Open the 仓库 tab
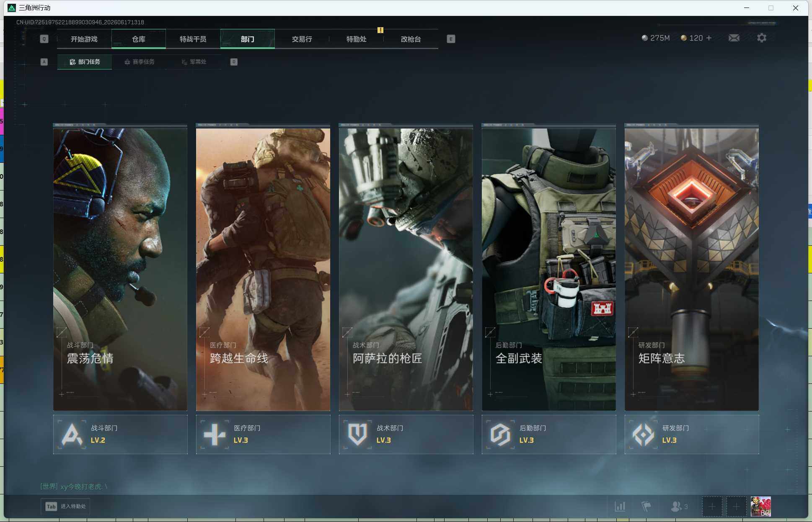 point(139,39)
